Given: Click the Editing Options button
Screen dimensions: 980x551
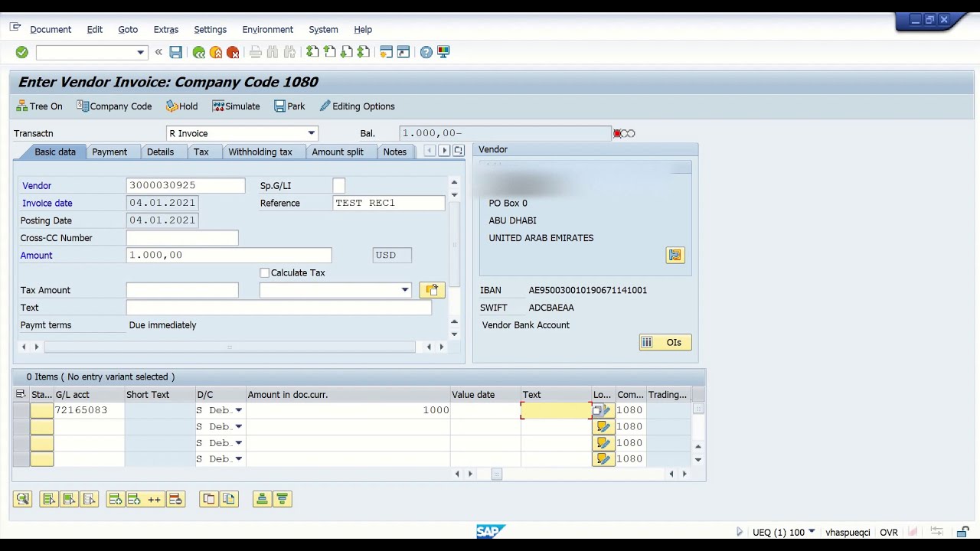Looking at the screenshot, I should tap(357, 106).
